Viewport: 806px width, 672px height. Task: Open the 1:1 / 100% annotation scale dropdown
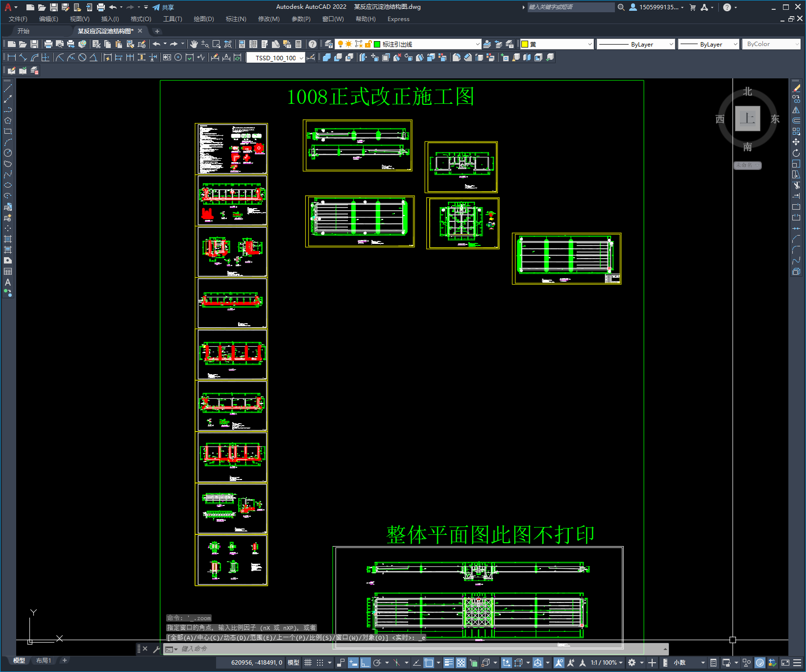607,663
